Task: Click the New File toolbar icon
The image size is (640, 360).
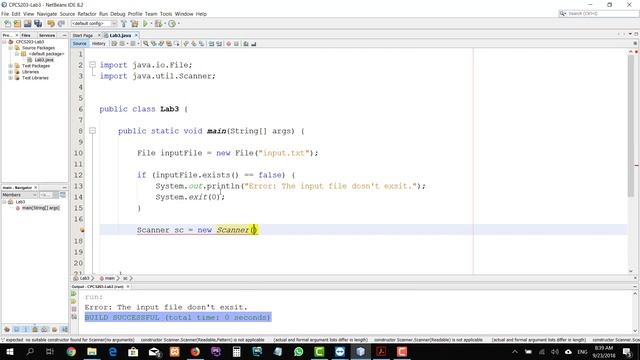Action: tap(7, 24)
